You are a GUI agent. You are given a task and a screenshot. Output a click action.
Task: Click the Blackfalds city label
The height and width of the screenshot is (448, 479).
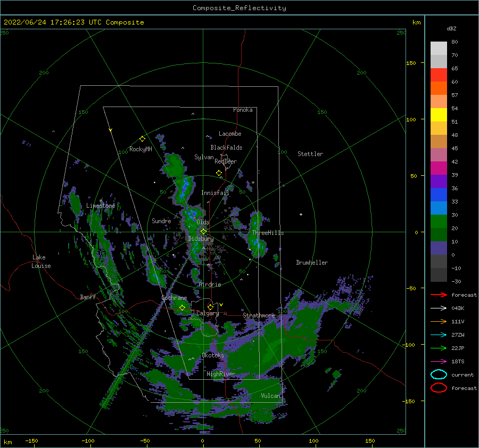(x=226, y=148)
